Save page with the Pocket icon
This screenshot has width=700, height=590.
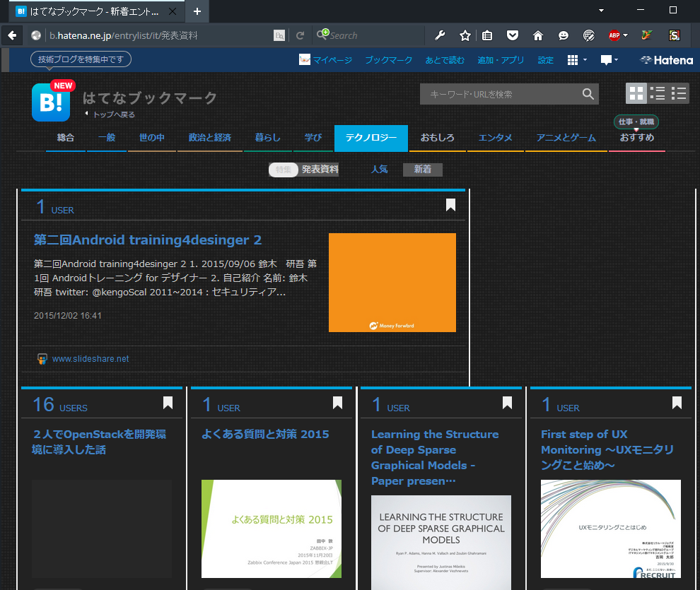coord(513,35)
